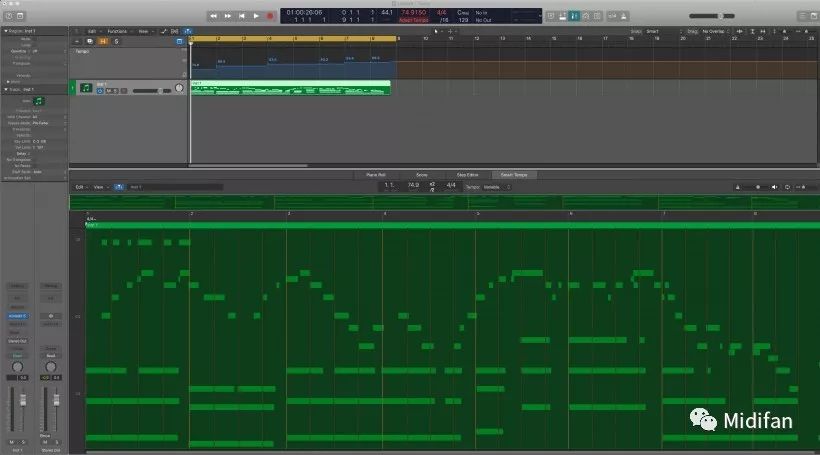Click the Waveform Zoom icon in tracks toolbar

[739, 31]
